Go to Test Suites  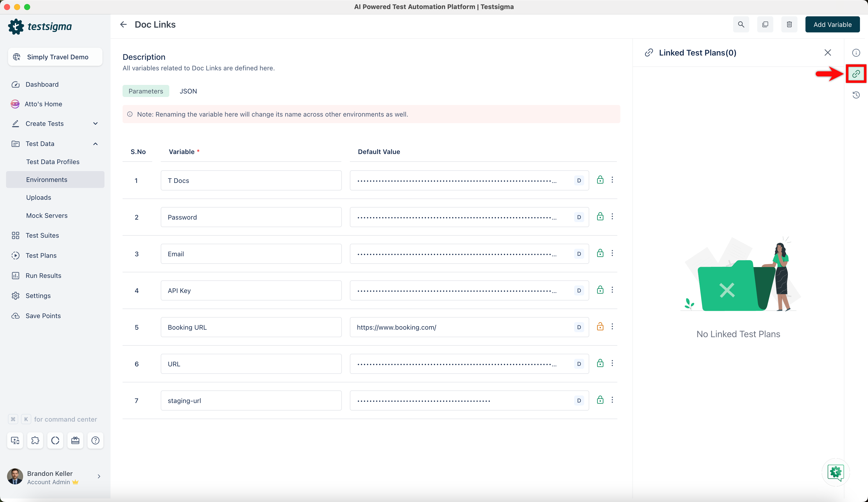[42, 235]
